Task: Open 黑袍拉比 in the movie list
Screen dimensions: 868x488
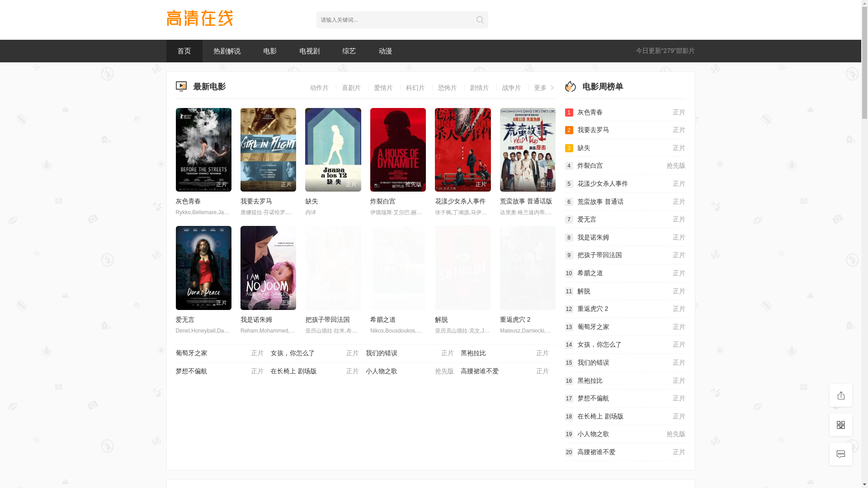Action: [505, 353]
